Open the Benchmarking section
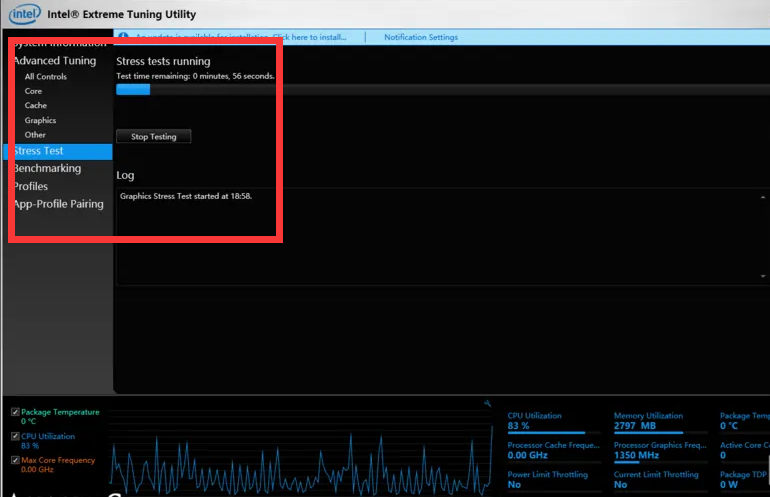 pyautogui.click(x=48, y=168)
